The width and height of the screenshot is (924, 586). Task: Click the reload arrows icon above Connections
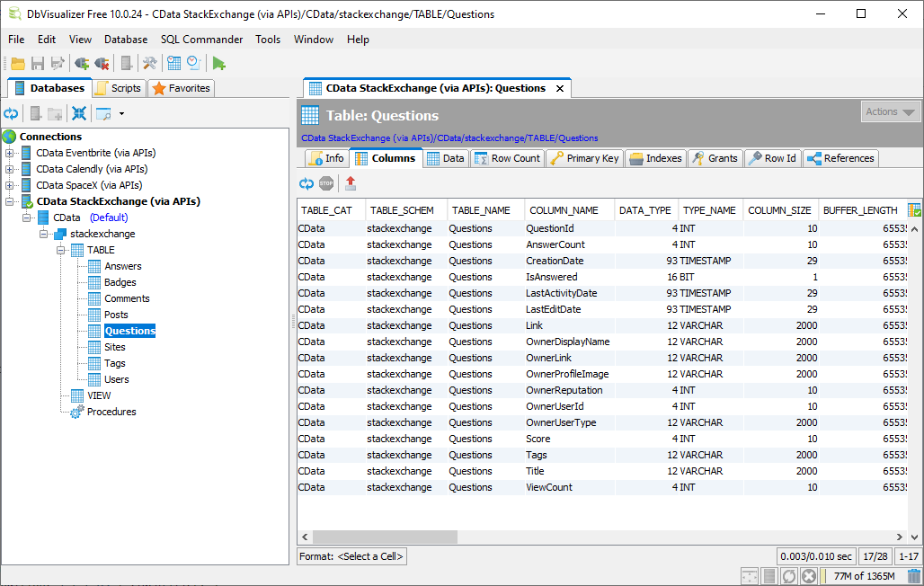point(10,112)
